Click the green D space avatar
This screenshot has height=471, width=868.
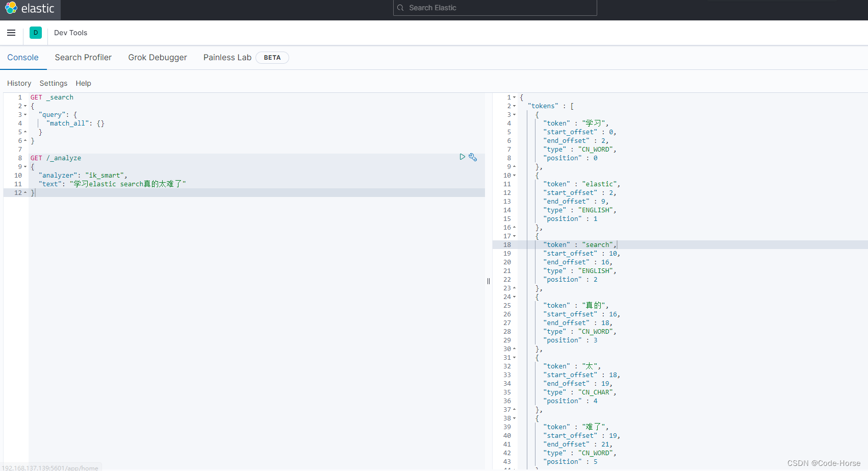point(36,33)
